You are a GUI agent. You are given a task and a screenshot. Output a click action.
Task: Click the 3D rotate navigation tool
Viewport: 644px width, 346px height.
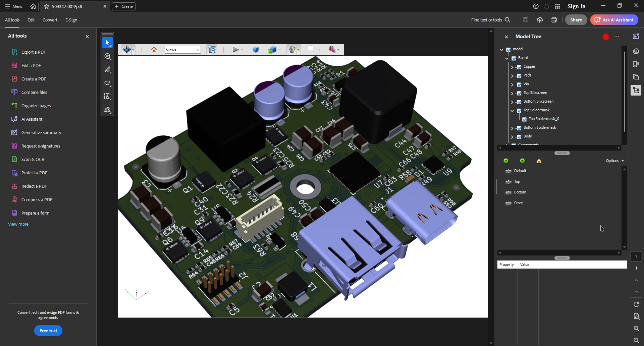pos(126,50)
